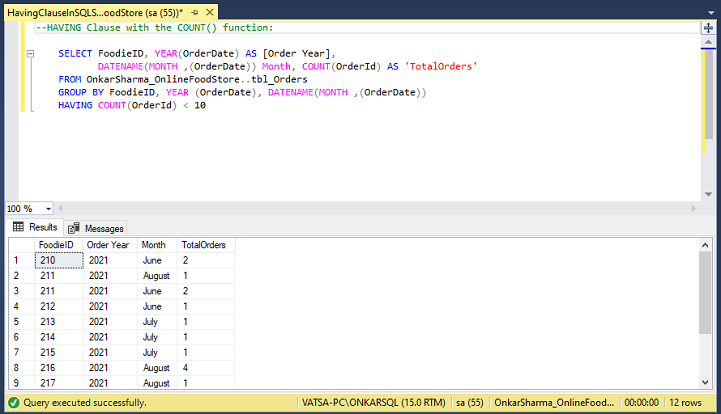The height and width of the screenshot is (414, 721).
Task: Click the editor horizontal scroll right arrow
Action: click(694, 208)
